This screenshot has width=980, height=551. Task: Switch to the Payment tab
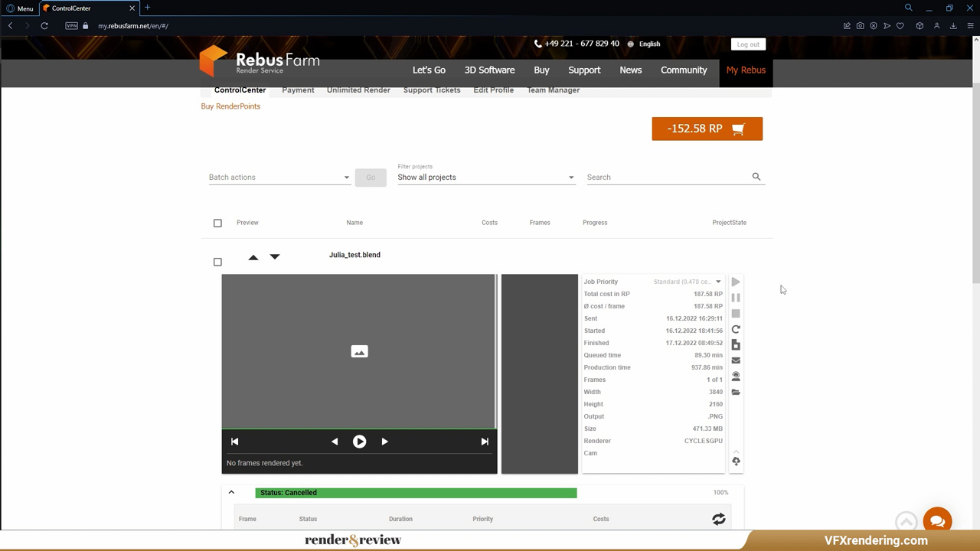[298, 90]
